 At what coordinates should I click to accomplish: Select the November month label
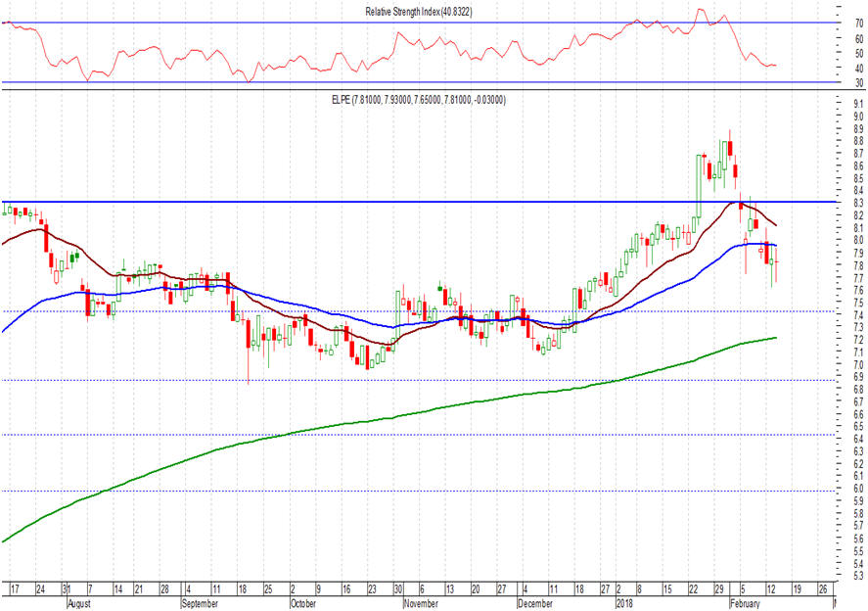coord(421,603)
